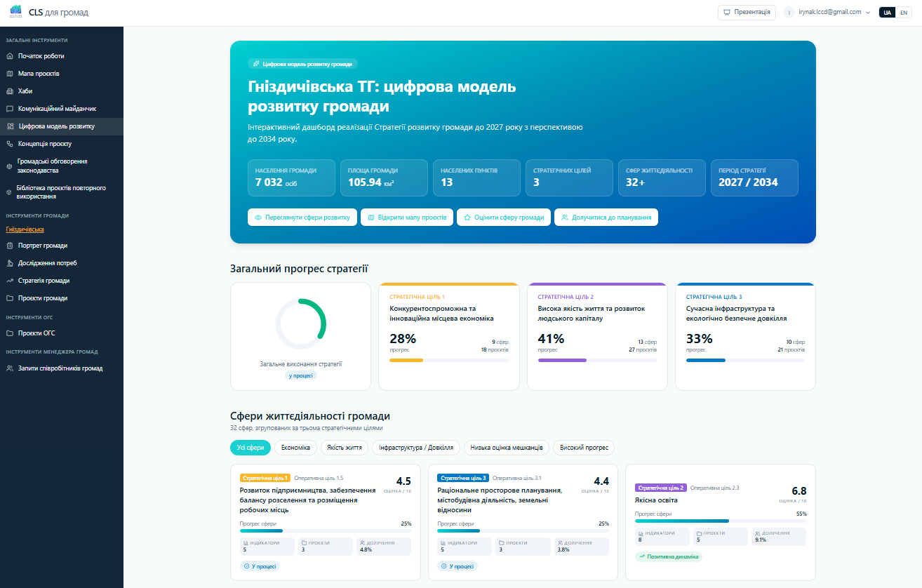Filter spheres by Економіка
Viewport: 922px width, 588px height.
(x=295, y=448)
